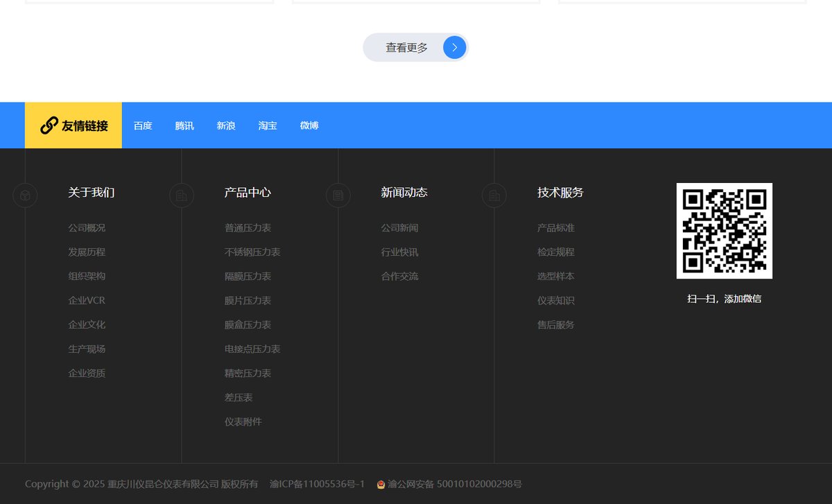Open the 新浪 friendly link

226,125
